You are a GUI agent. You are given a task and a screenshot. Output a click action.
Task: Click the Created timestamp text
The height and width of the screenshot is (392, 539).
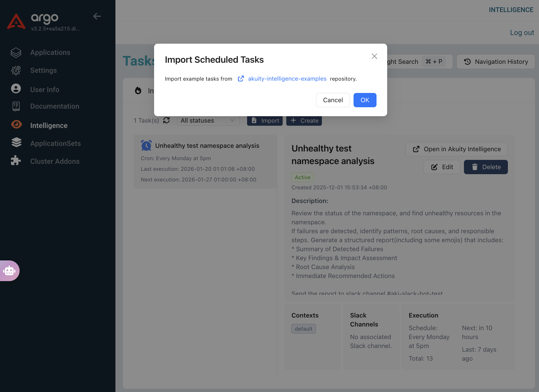[x=339, y=187]
